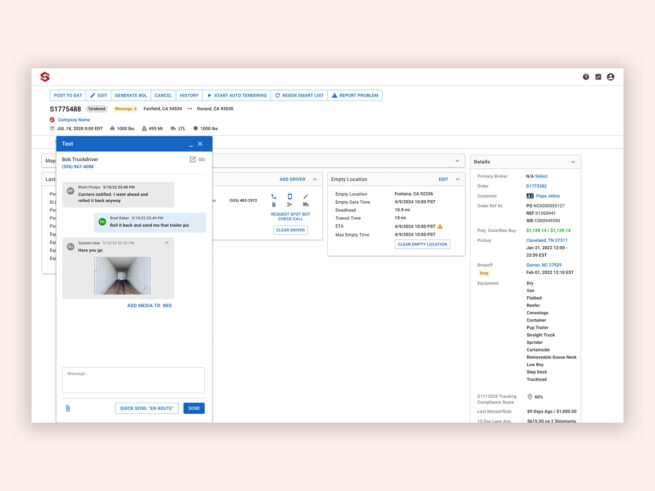Viewport: 655px width, 491px height.
Task: Click the Papa Johns customer link
Action: tap(548, 196)
